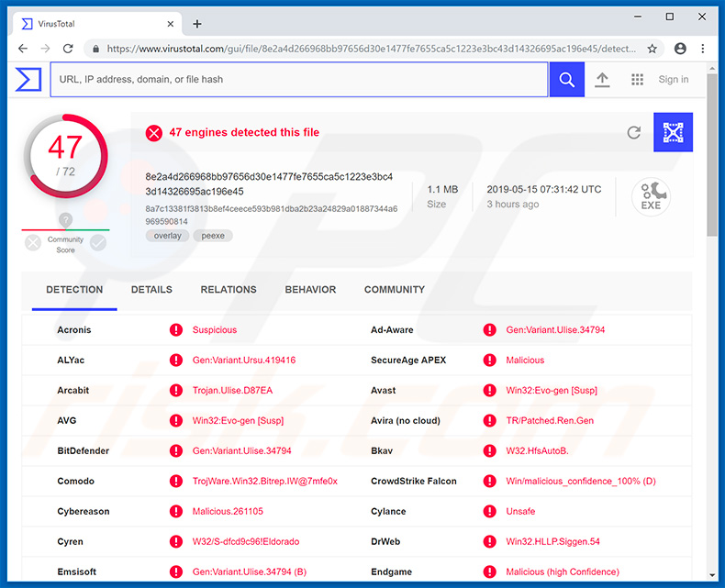Click the Sign in link
Screen dimensions: 725x588
(x=674, y=80)
